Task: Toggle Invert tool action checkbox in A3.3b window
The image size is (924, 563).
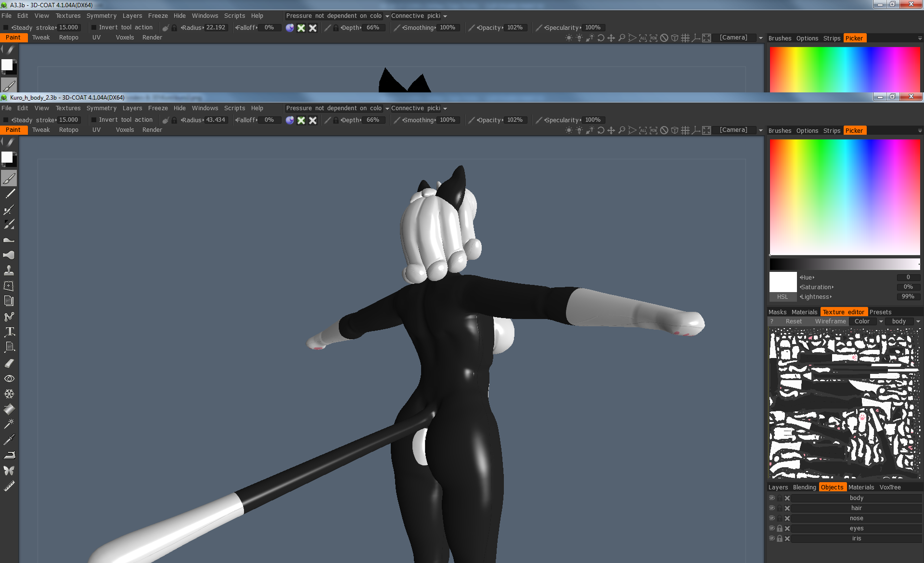Action: 94,28
